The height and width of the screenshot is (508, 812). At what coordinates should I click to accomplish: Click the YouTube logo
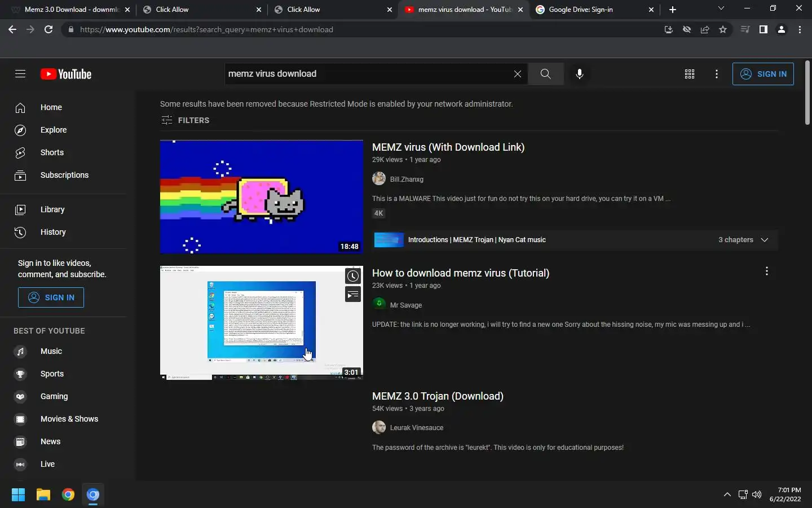pos(66,74)
